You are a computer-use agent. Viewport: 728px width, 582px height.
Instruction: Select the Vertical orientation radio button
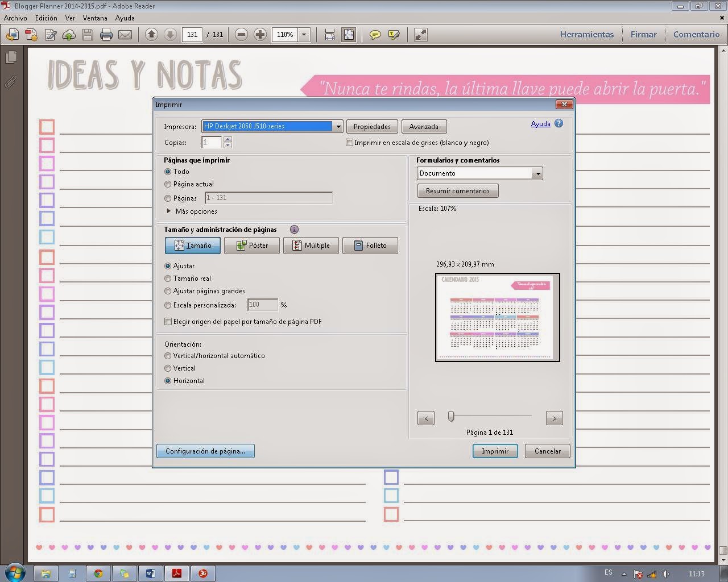tap(168, 368)
